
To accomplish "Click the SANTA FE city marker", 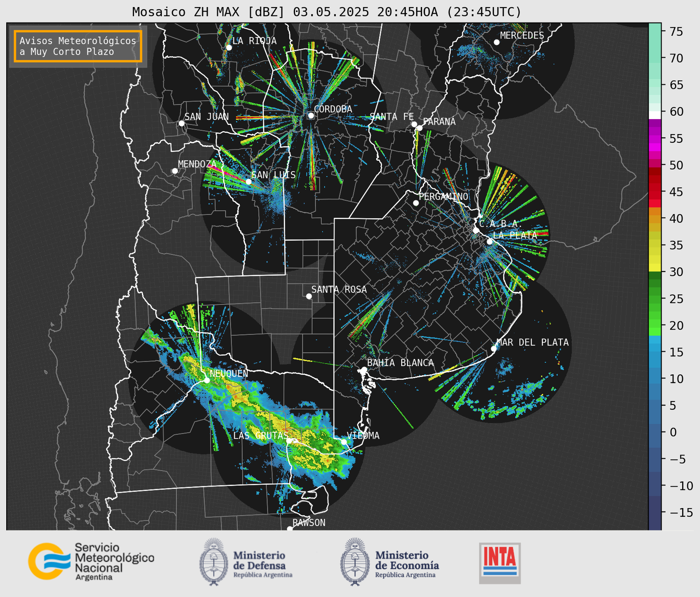I will pos(414,124).
